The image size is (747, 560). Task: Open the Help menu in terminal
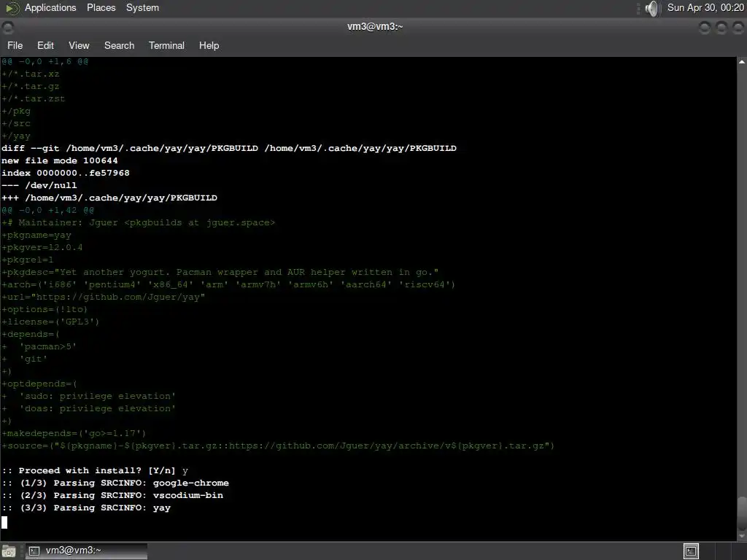[x=209, y=45]
